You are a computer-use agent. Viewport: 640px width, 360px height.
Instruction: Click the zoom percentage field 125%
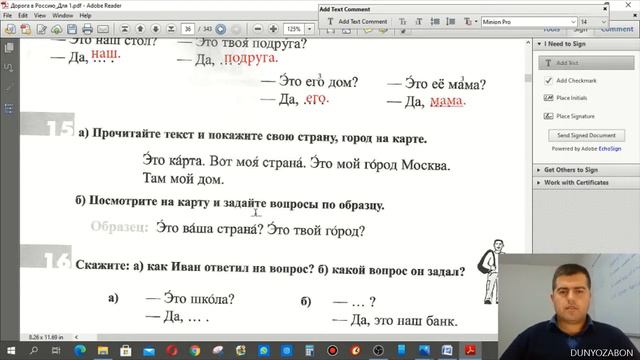point(294,29)
